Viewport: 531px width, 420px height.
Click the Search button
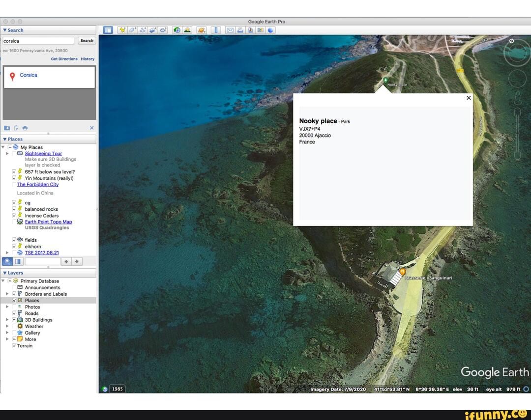click(x=87, y=41)
